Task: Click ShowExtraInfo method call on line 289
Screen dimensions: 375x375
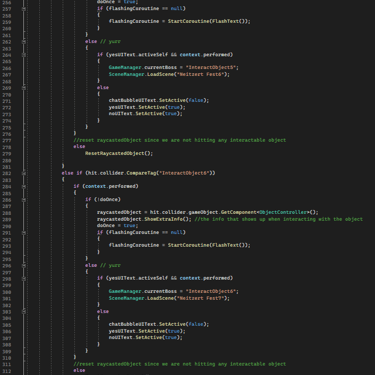Action: (163, 219)
